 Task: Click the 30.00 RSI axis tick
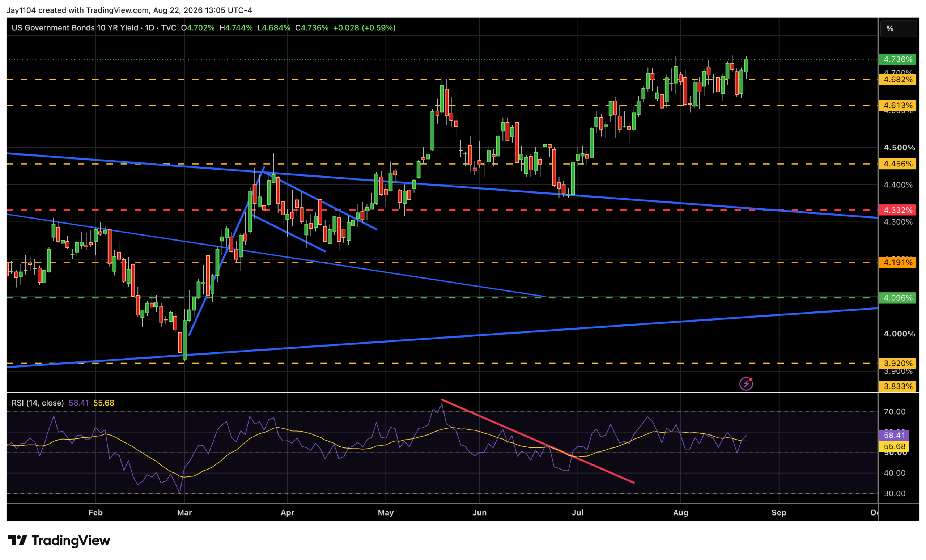895,493
